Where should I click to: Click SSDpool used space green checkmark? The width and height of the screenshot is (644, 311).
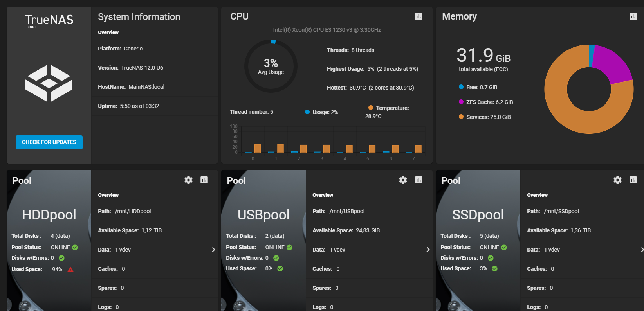click(x=494, y=269)
